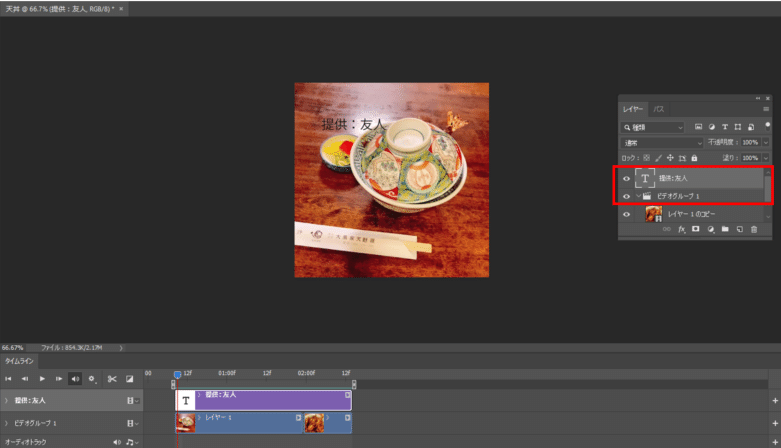The height and width of the screenshot is (448, 781).
Task: Open Layers panel hamburger menu
Action: 766,109
